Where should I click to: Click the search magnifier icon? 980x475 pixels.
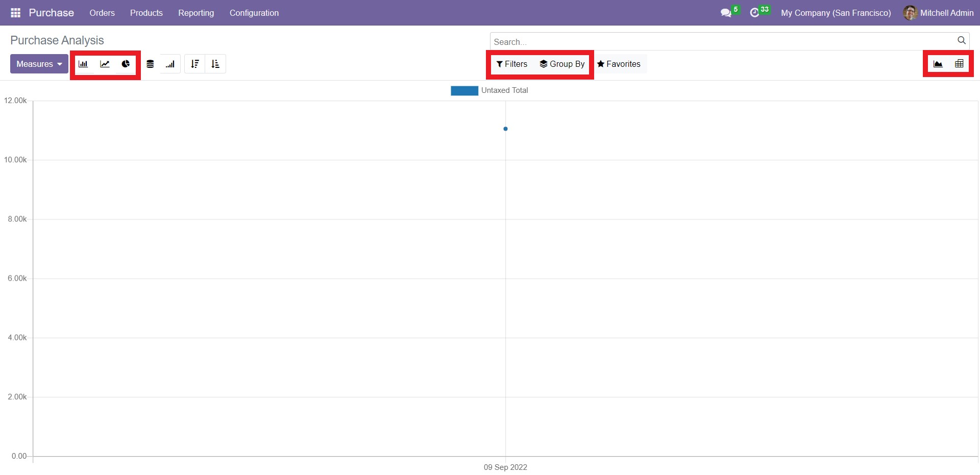962,40
